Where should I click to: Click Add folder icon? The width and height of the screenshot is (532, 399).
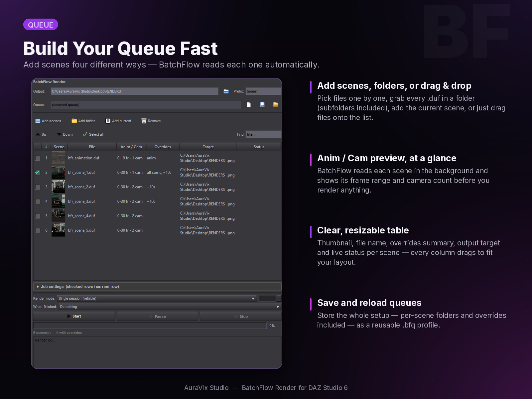pyautogui.click(x=74, y=121)
